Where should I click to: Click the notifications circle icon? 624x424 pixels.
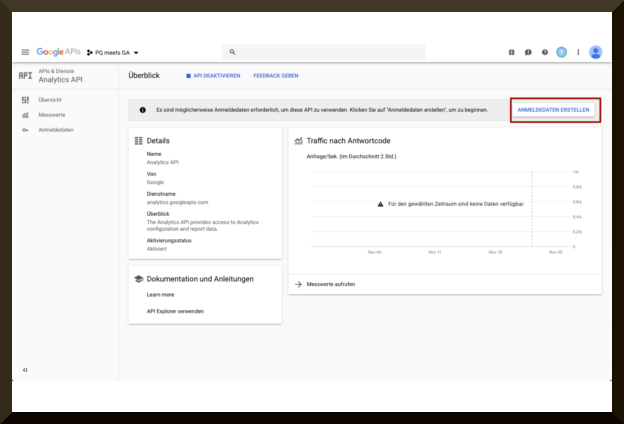[562, 52]
